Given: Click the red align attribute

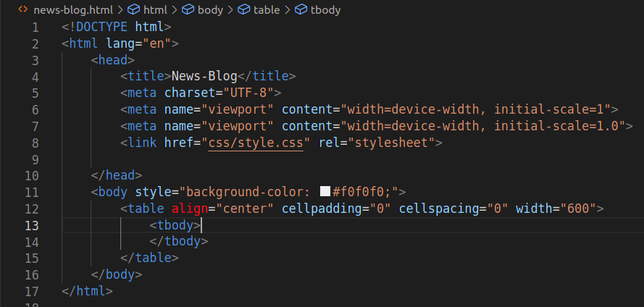Looking at the screenshot, I should [x=190, y=209].
